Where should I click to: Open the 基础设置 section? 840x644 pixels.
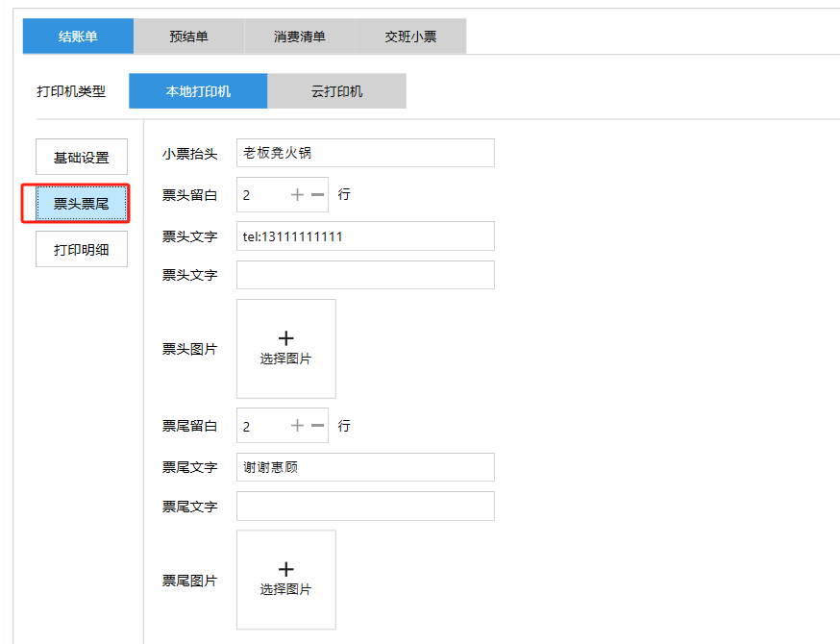[x=82, y=158]
